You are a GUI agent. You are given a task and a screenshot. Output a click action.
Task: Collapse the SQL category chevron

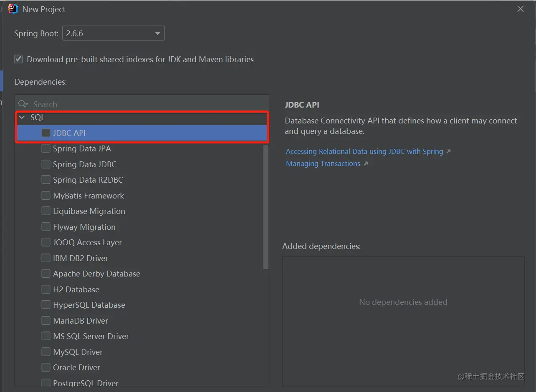[x=22, y=118]
